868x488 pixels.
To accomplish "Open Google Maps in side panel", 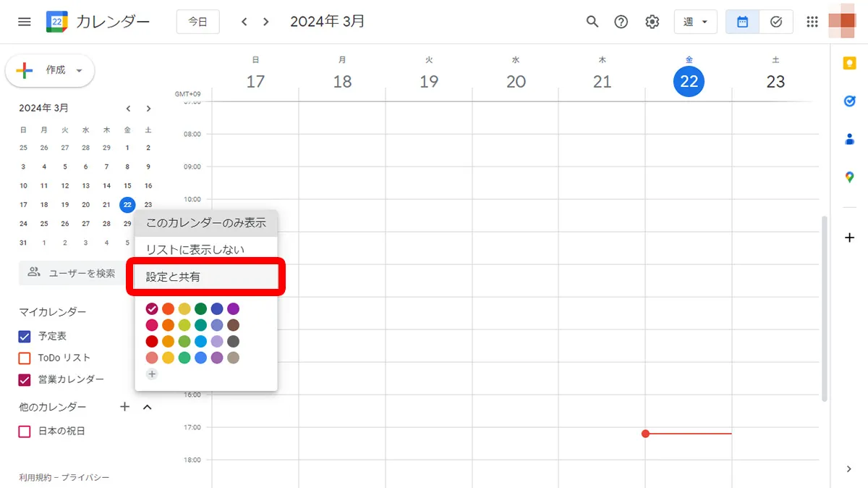I will [x=849, y=177].
